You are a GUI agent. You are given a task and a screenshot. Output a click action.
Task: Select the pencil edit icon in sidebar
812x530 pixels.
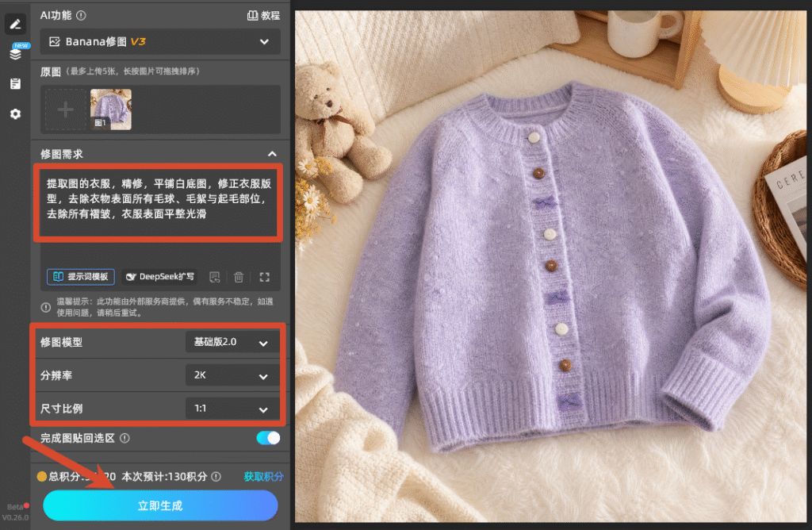16,24
